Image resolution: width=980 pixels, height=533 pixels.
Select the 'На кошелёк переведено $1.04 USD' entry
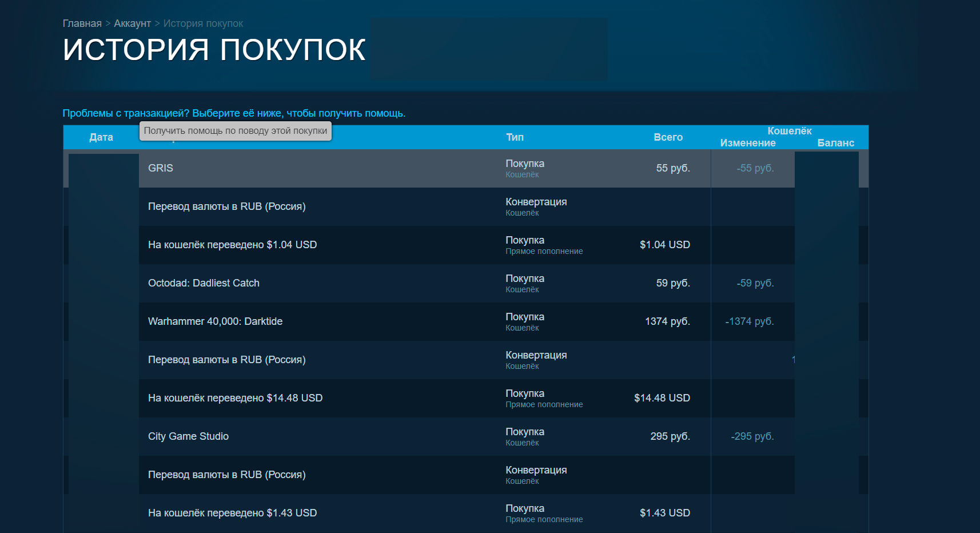pyautogui.click(x=232, y=245)
